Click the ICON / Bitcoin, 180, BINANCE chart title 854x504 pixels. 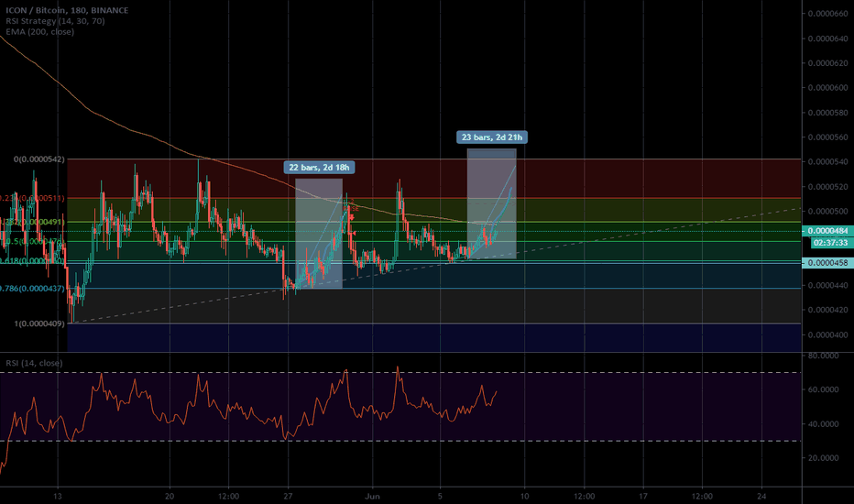point(67,10)
